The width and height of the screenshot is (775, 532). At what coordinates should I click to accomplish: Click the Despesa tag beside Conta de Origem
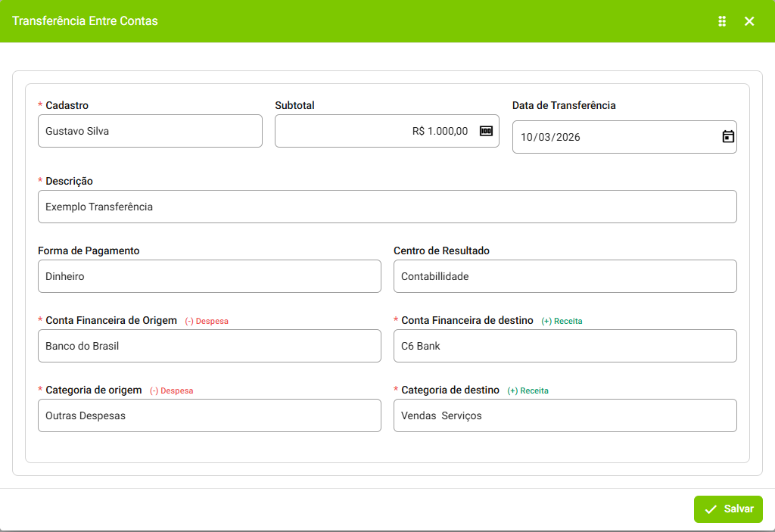click(x=207, y=321)
